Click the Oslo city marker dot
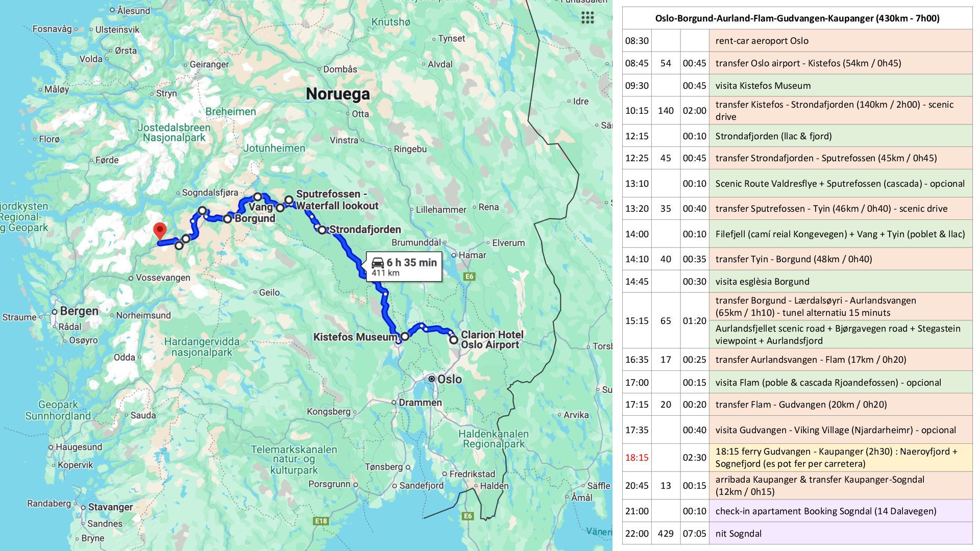The height and width of the screenshot is (551, 980). [432, 379]
